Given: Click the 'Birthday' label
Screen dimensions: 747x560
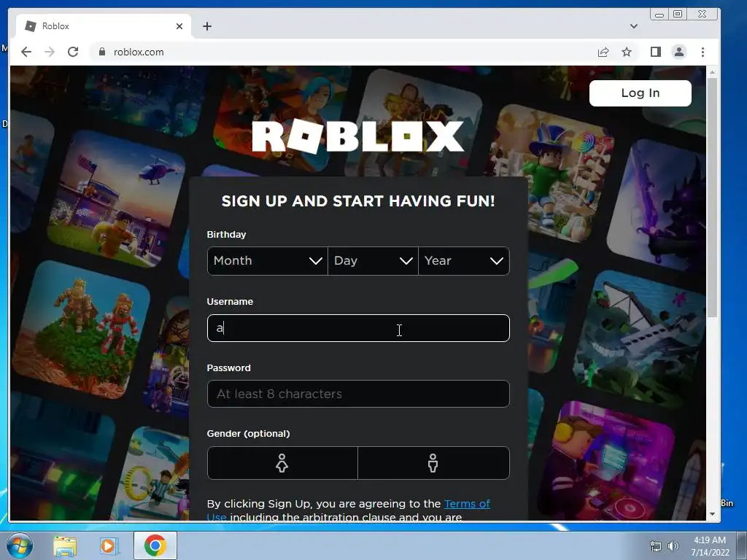Looking at the screenshot, I should pos(226,234).
